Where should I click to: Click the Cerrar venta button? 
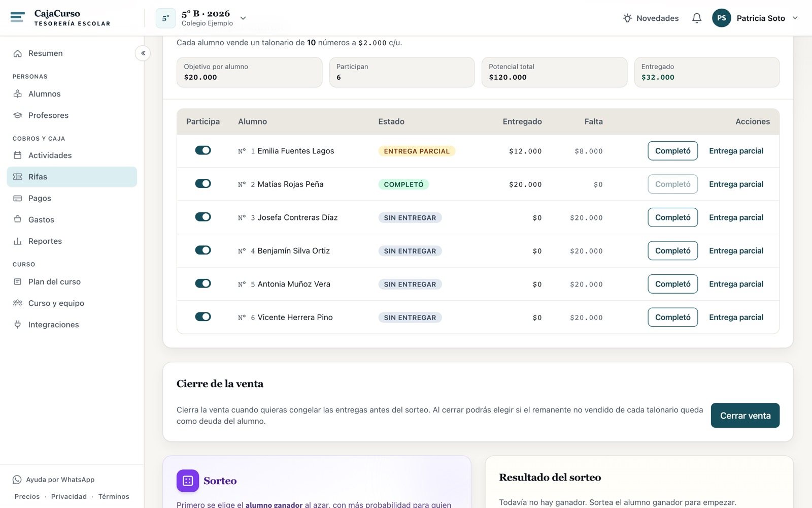click(745, 416)
